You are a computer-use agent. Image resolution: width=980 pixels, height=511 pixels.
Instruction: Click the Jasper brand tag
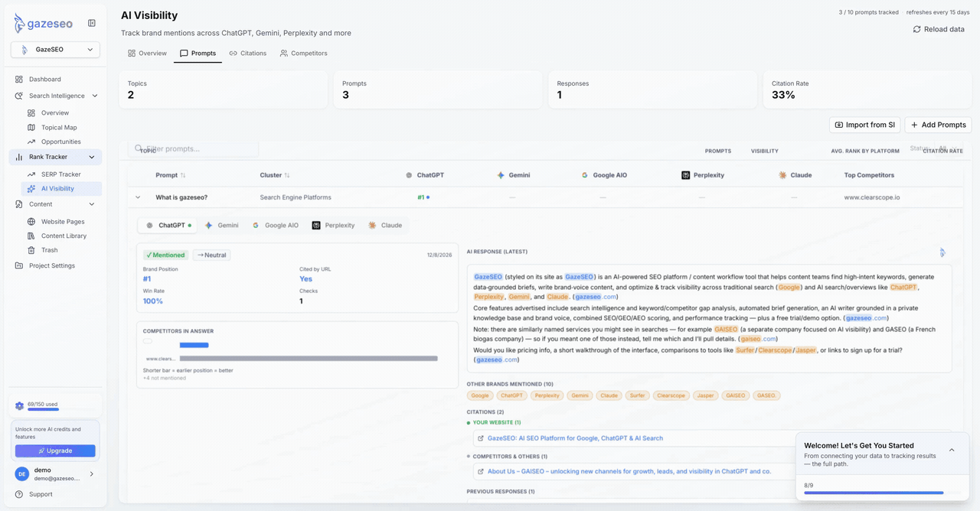pyautogui.click(x=705, y=396)
